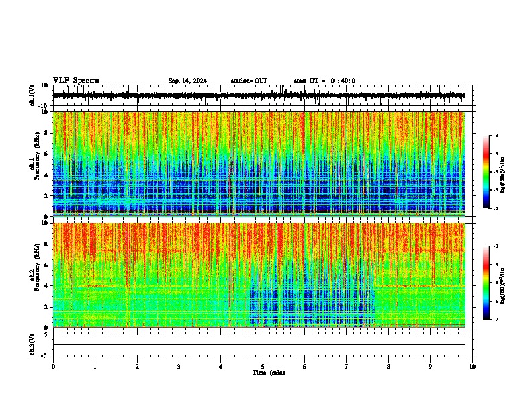Click the ch.1 "Frequency (kHz)" axis label
The image size is (532, 411).
point(37,156)
